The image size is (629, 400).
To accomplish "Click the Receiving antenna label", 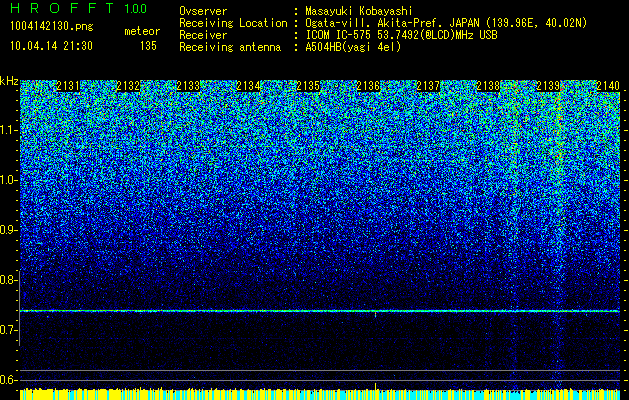I will 230,47.
